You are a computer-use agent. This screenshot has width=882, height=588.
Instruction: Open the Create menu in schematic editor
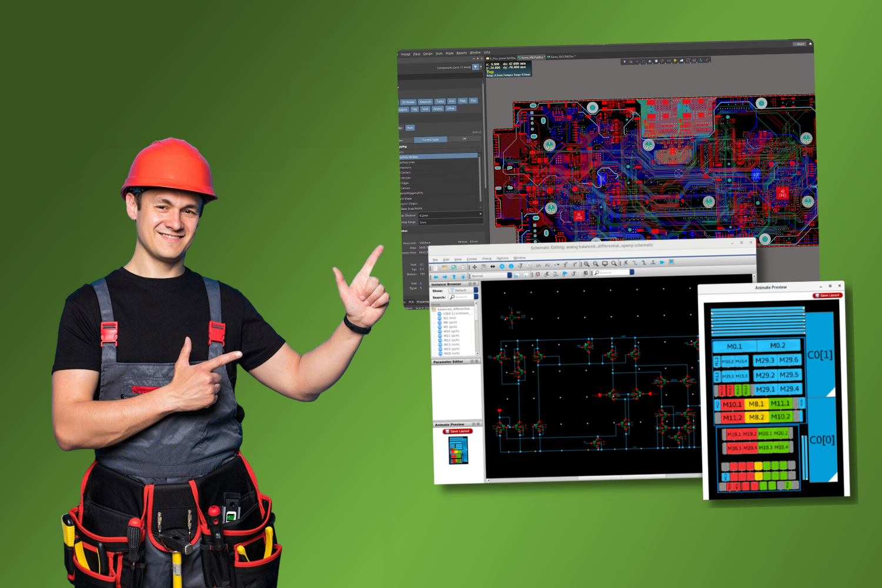pos(472,259)
